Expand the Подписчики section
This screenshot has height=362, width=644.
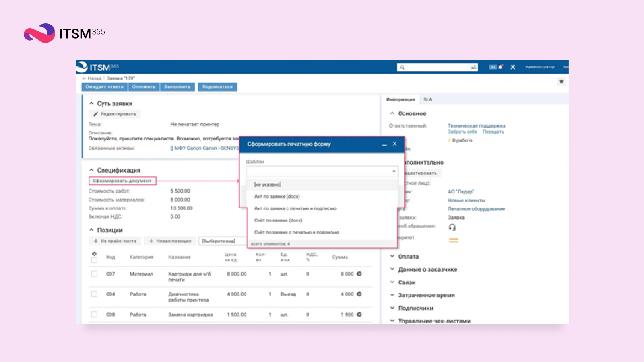(392, 308)
